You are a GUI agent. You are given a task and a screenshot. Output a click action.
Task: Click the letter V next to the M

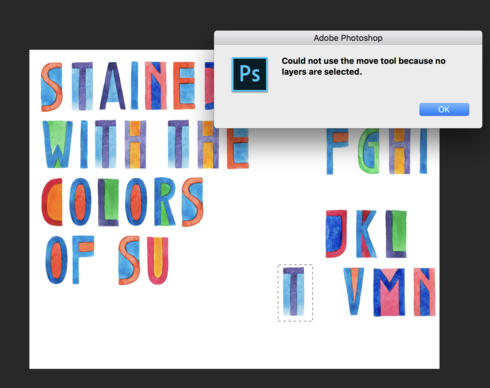[x=354, y=291]
